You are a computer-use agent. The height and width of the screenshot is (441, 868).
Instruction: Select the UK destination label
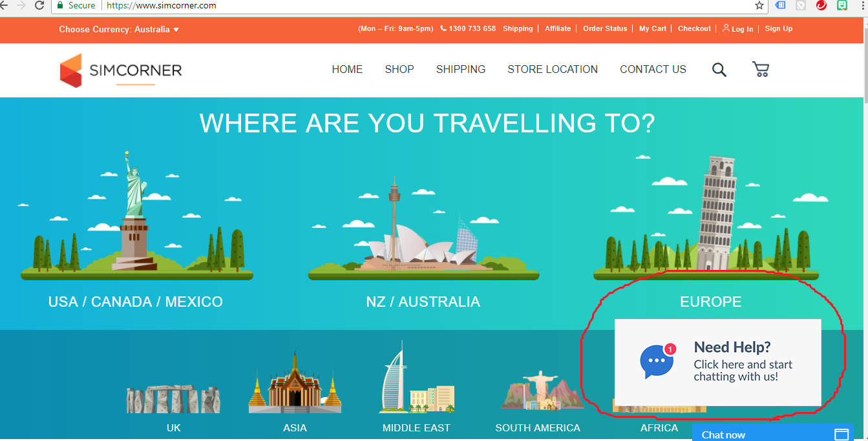(x=173, y=427)
